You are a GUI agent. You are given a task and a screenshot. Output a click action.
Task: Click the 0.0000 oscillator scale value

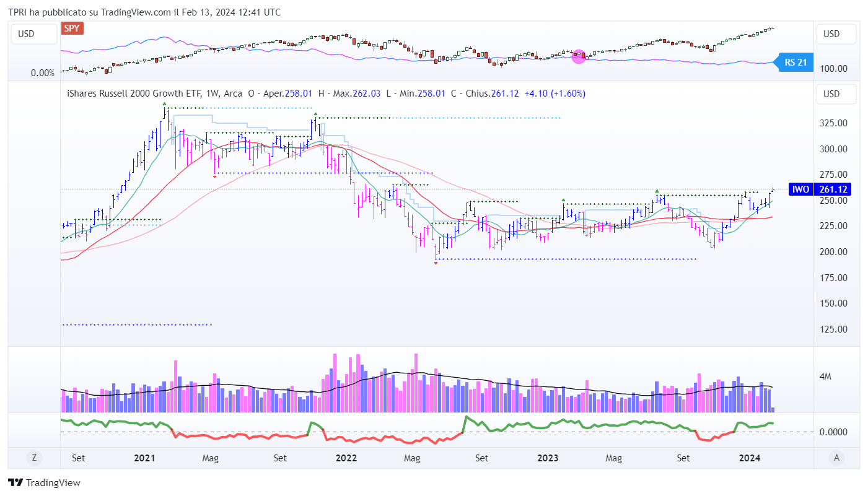tap(834, 432)
